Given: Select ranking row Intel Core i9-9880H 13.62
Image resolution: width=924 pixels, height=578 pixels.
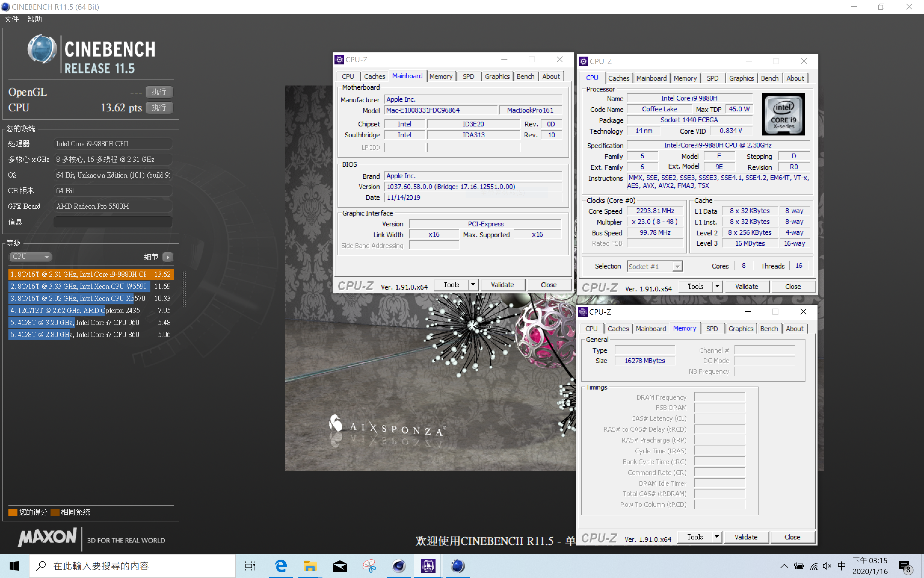Looking at the screenshot, I should [x=91, y=274].
